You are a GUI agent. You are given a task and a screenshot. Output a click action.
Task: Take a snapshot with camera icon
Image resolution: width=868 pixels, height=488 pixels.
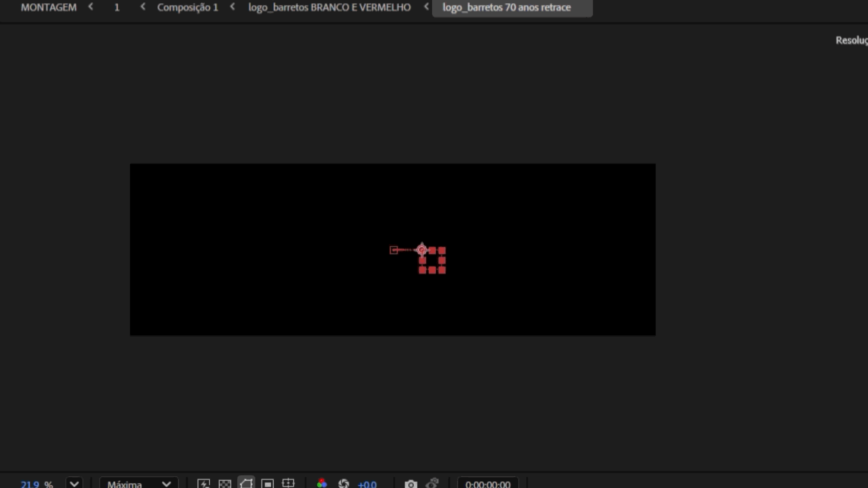pyautogui.click(x=410, y=484)
